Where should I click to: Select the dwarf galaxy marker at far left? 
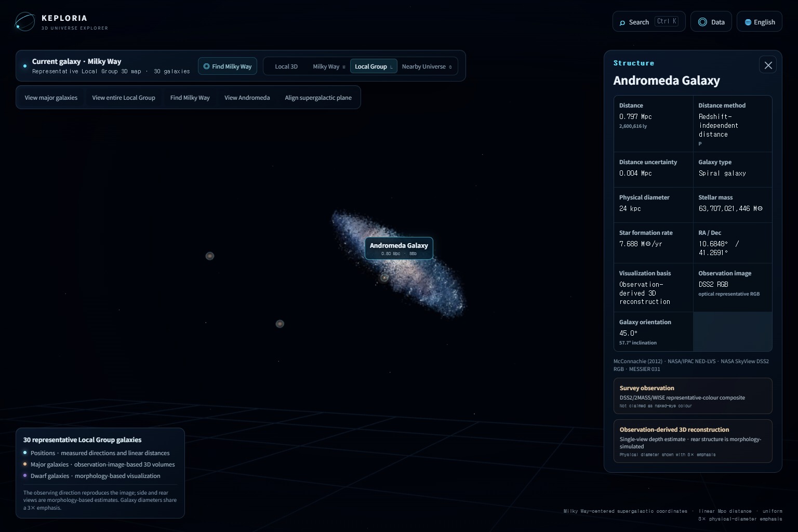click(x=210, y=256)
